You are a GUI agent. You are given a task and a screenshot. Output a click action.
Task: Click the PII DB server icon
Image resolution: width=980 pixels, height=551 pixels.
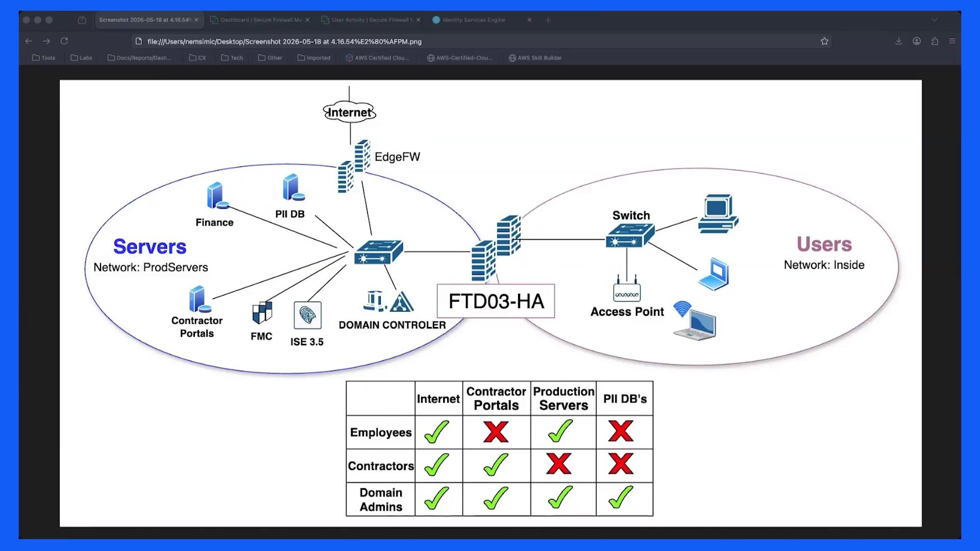(x=293, y=188)
